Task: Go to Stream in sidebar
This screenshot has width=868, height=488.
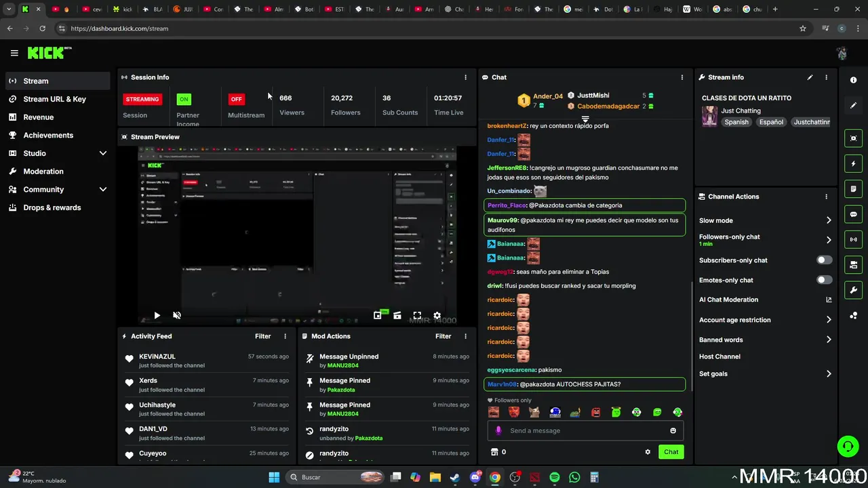Action: 57,81
